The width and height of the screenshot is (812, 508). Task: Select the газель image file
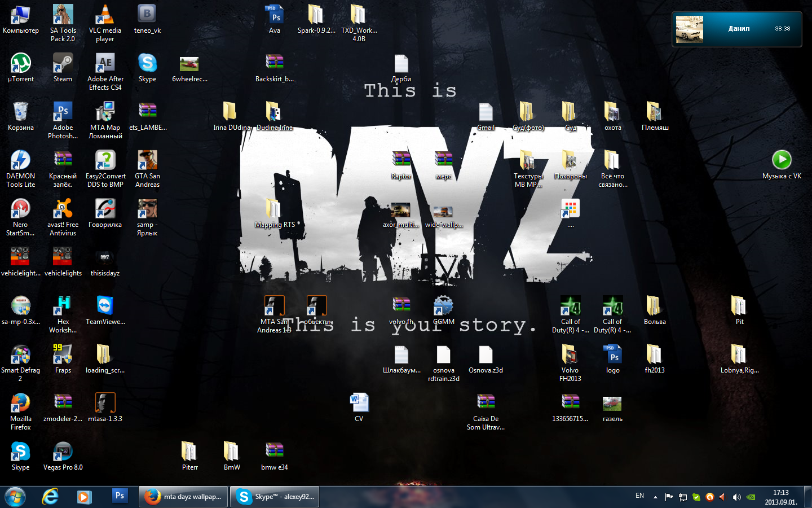pos(612,408)
